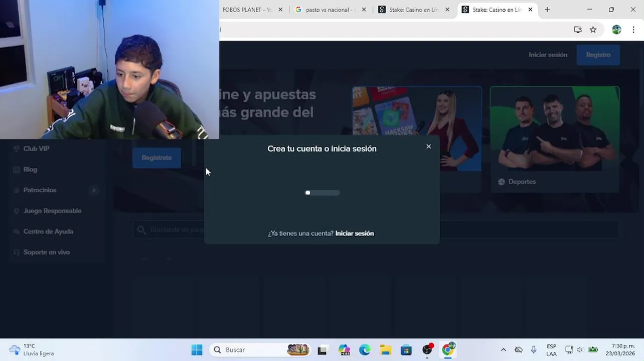Open Task View on the taskbar
The height and width of the screenshot is (361, 644).
pos(322,350)
